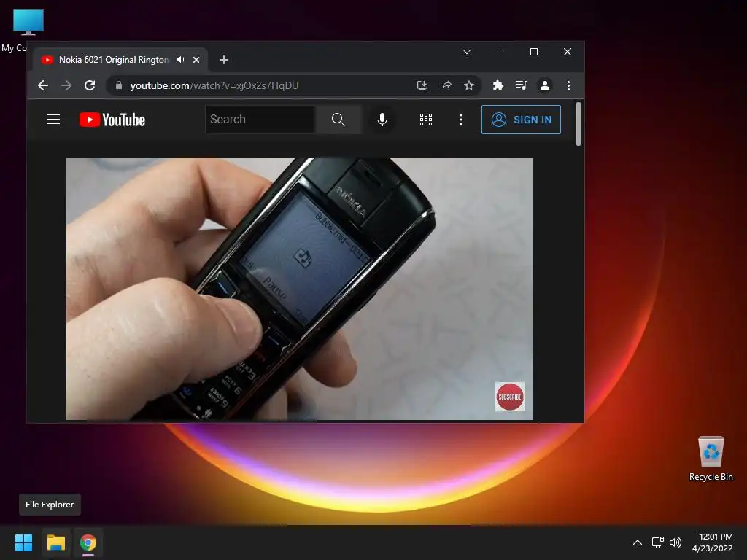
Task: Open File Explorer from the taskbar
Action: [55, 542]
